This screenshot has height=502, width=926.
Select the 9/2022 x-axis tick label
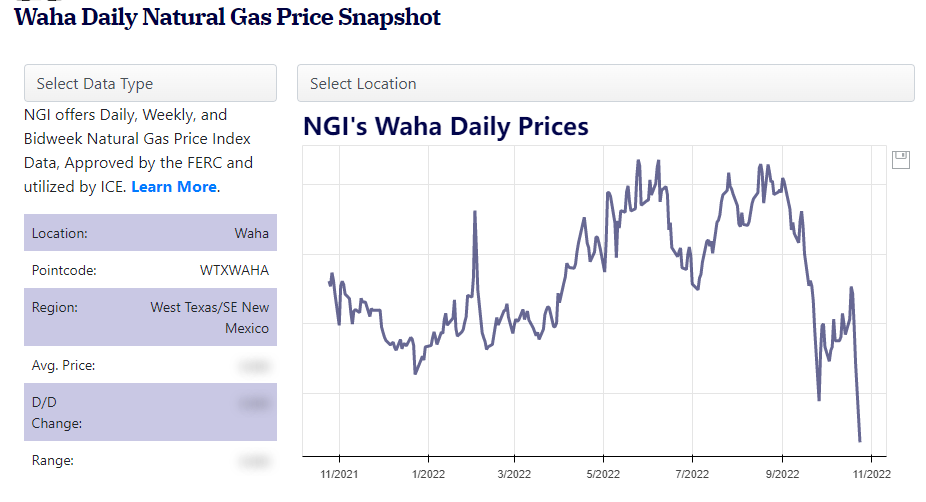(782, 473)
